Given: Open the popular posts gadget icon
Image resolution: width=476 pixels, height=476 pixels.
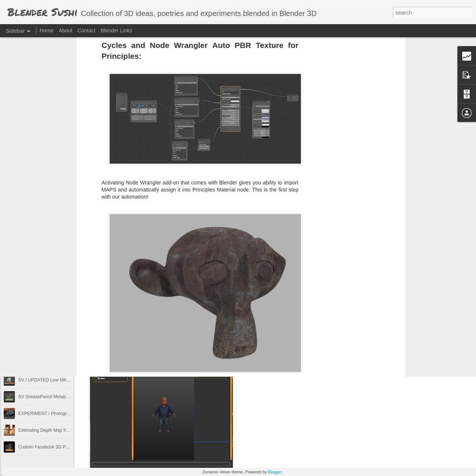Looking at the screenshot, I should [x=466, y=75].
